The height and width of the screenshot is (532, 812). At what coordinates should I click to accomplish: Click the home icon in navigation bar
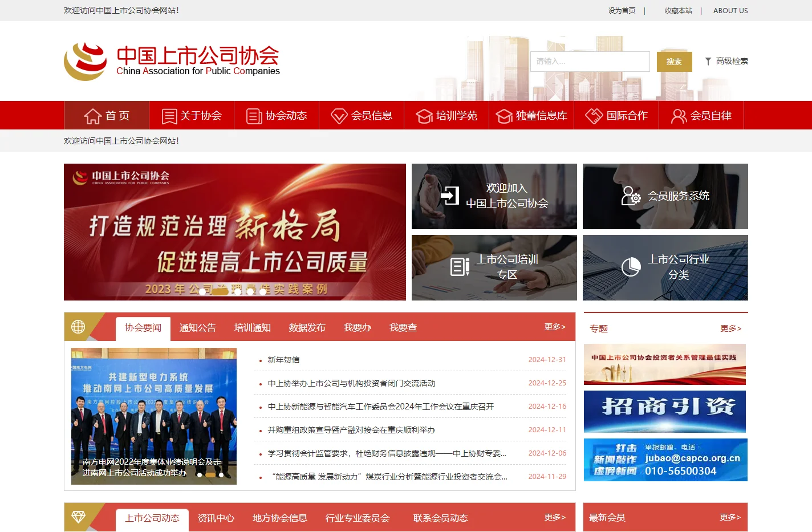(92, 116)
